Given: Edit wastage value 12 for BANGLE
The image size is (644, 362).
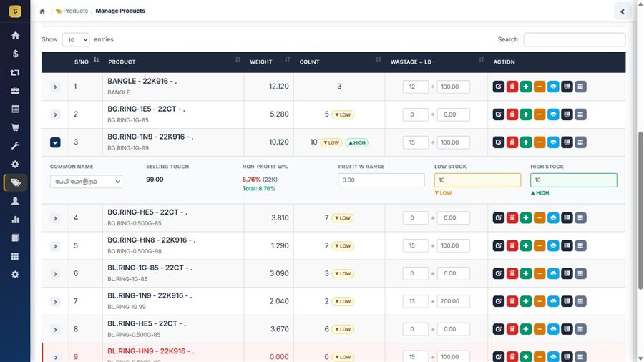Looking at the screenshot, I should pos(415,87).
